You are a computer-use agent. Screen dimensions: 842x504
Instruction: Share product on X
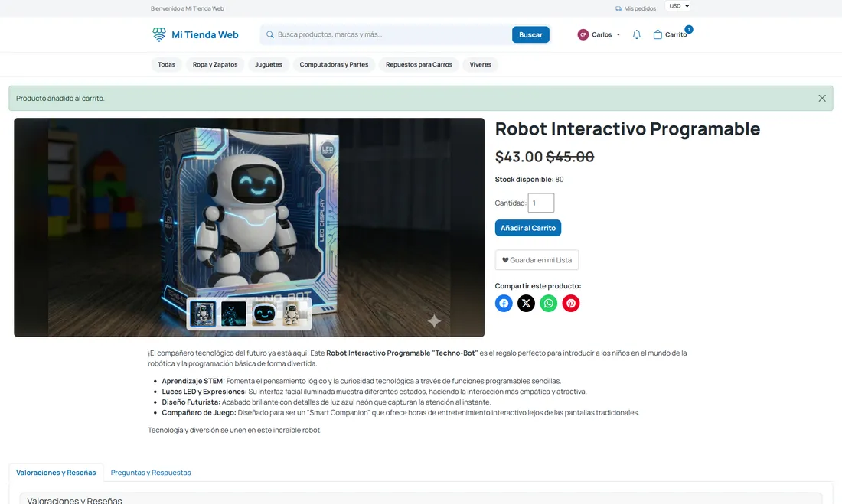pyautogui.click(x=527, y=304)
